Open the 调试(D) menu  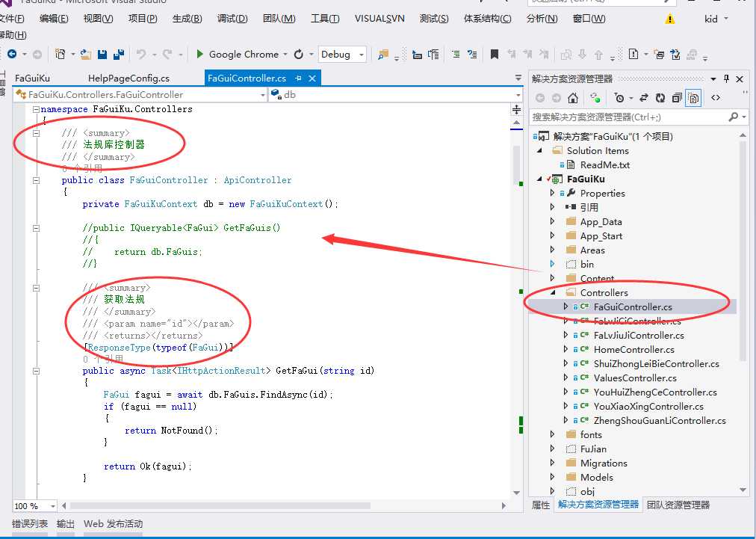coord(232,19)
